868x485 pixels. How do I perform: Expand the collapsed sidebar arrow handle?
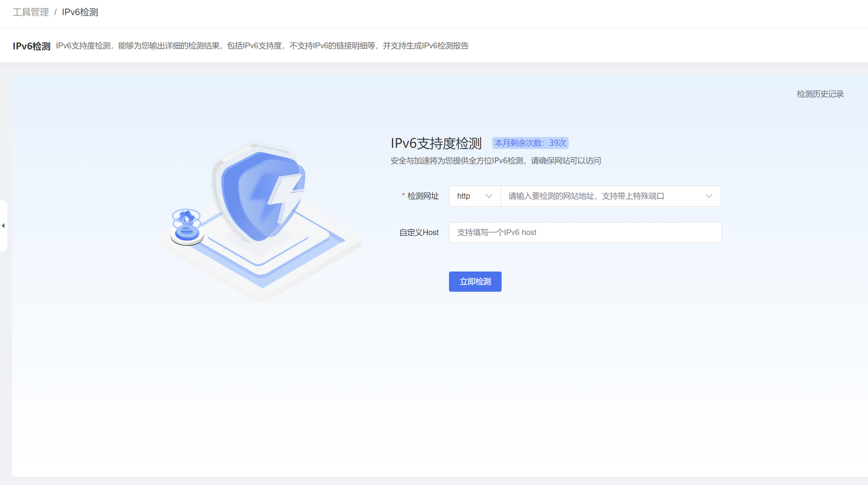pyautogui.click(x=3, y=226)
